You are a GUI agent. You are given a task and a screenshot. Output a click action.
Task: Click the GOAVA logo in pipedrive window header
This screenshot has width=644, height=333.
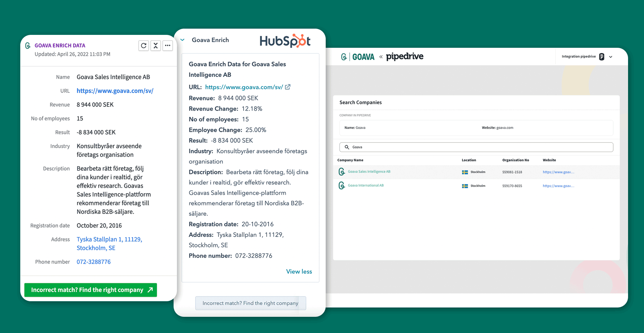(x=358, y=57)
